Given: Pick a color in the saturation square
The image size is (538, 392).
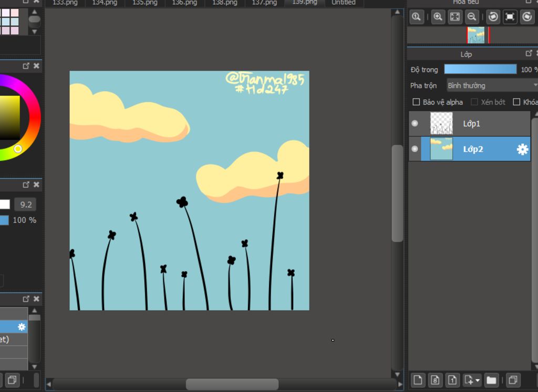Looking at the screenshot, I should [9, 118].
